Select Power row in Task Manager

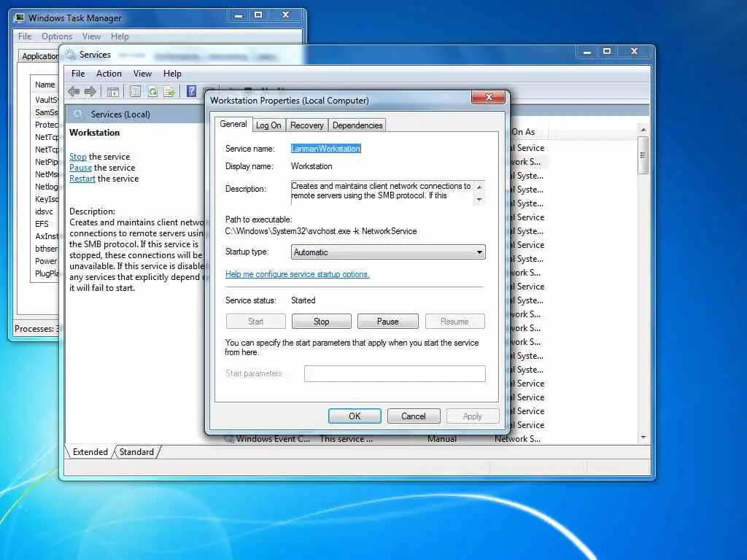click(x=46, y=261)
